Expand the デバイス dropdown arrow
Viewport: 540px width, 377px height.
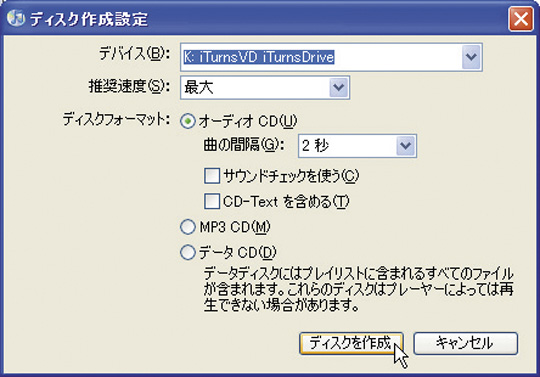tap(471, 57)
